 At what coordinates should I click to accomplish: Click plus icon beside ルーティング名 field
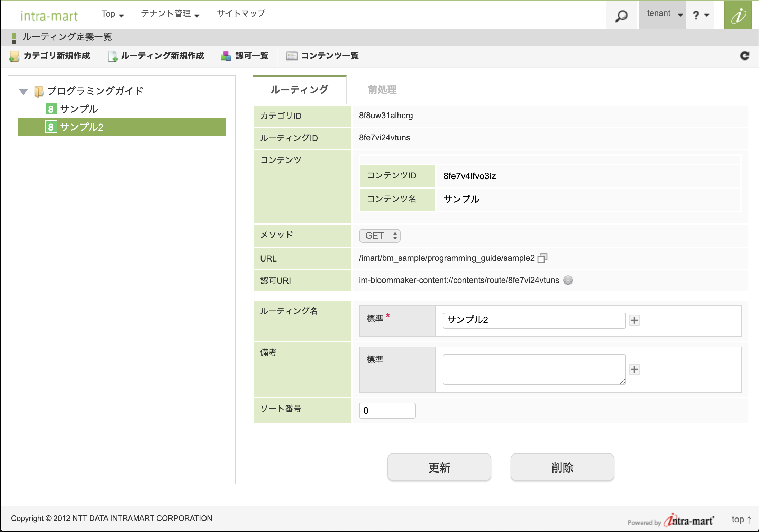(634, 320)
